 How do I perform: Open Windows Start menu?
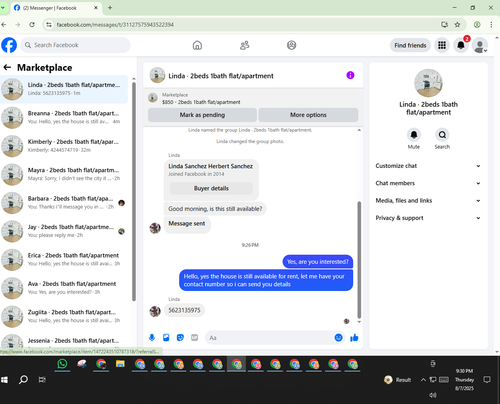5,379
